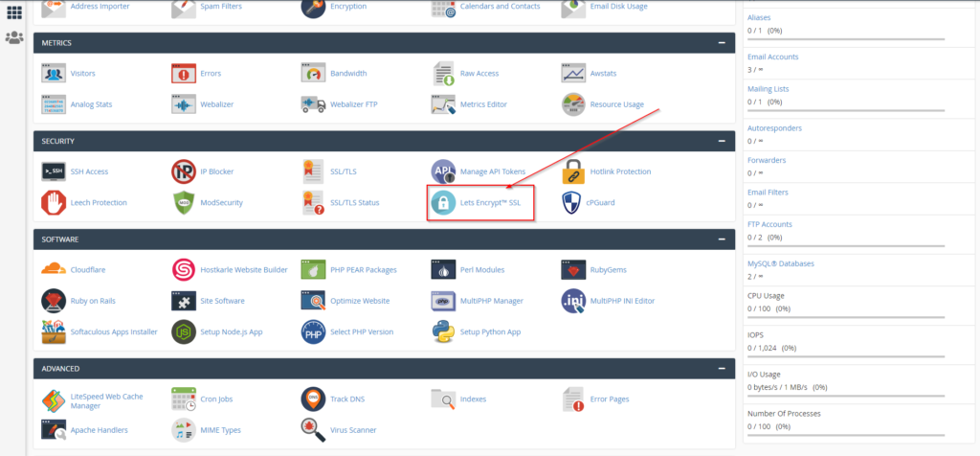The image size is (980, 456).
Task: Click the Virus Scanner icon
Action: [314, 430]
